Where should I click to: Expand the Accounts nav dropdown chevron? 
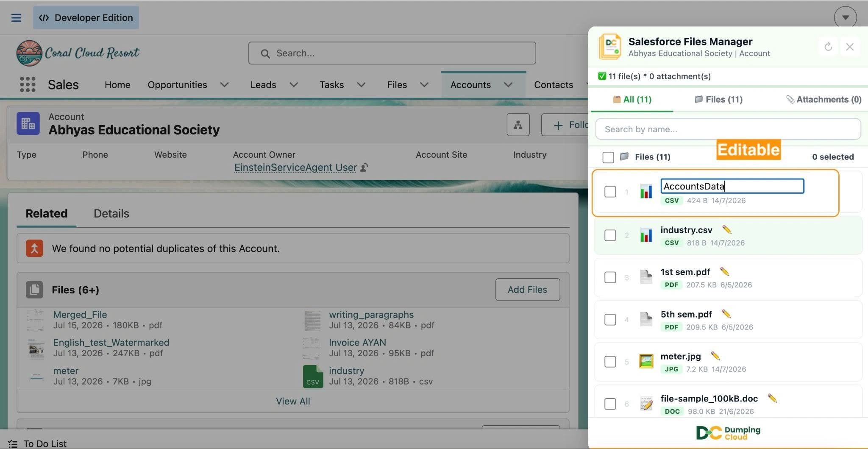508,85
